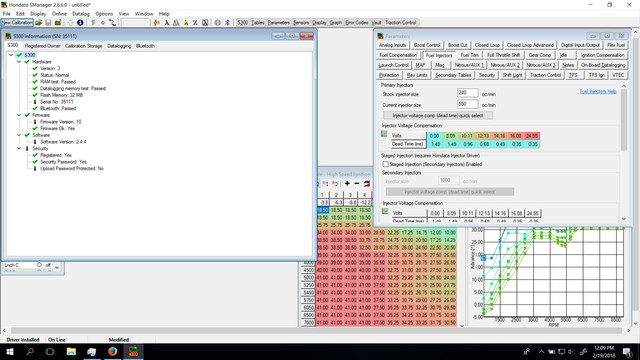Open the Options menu
The height and width of the screenshot is (360, 640).
[104, 13]
